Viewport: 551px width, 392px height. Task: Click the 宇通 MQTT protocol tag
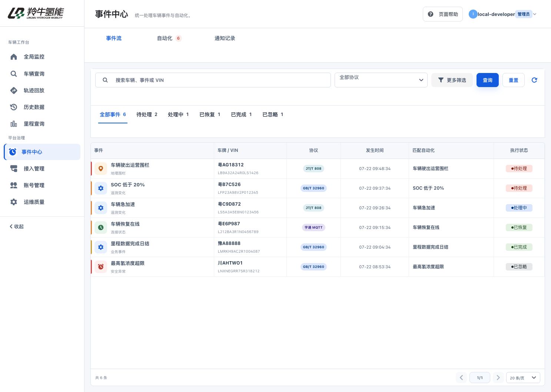[x=313, y=227]
